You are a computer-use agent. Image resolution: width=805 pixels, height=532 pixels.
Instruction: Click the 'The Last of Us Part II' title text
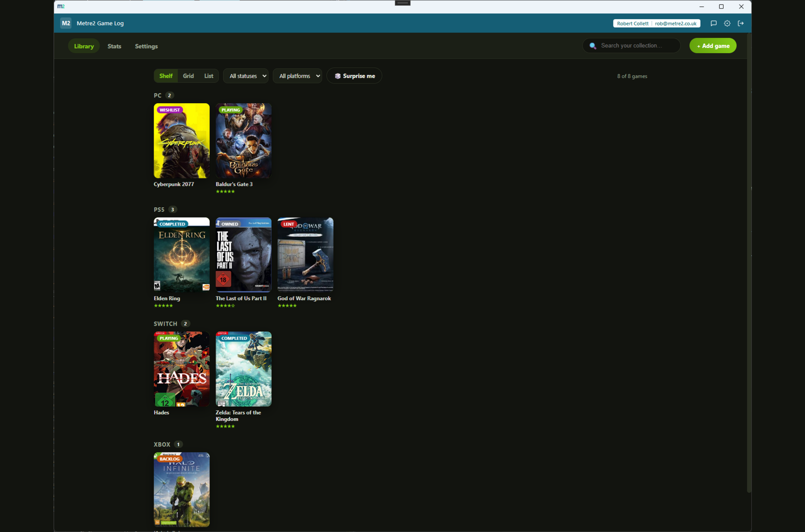coord(241,298)
